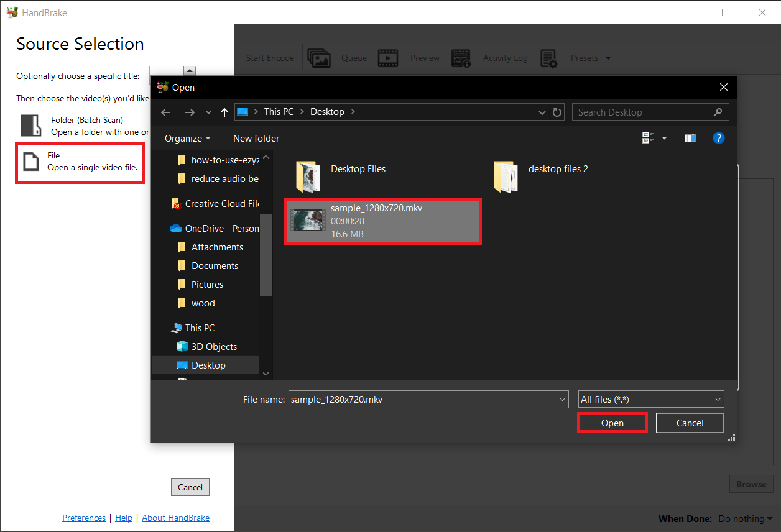Viewport: 781px width, 532px height.
Task: Refresh the Desktop folder view
Action: [x=557, y=112]
